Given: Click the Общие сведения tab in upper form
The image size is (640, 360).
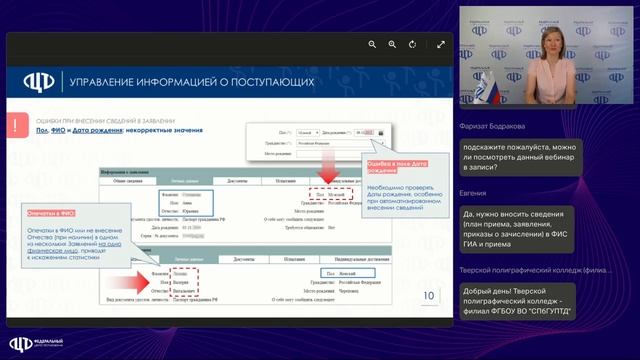Looking at the screenshot, I should coord(128,181).
